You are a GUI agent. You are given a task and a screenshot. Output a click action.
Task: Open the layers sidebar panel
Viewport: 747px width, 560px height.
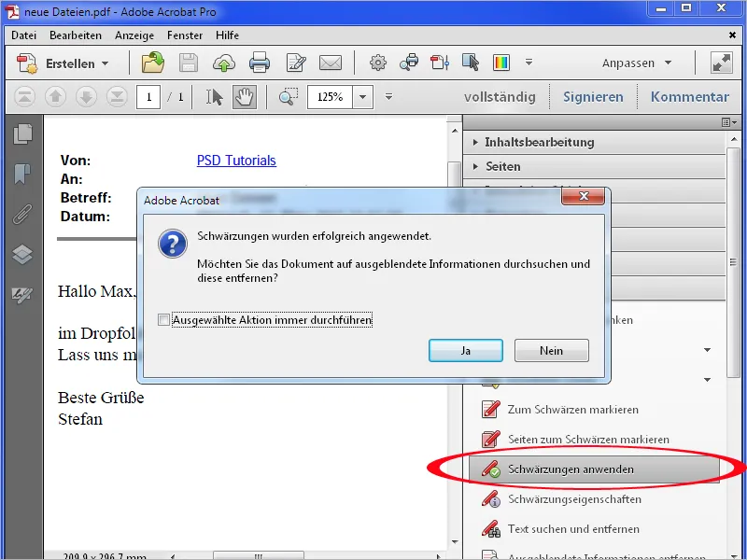(x=22, y=255)
